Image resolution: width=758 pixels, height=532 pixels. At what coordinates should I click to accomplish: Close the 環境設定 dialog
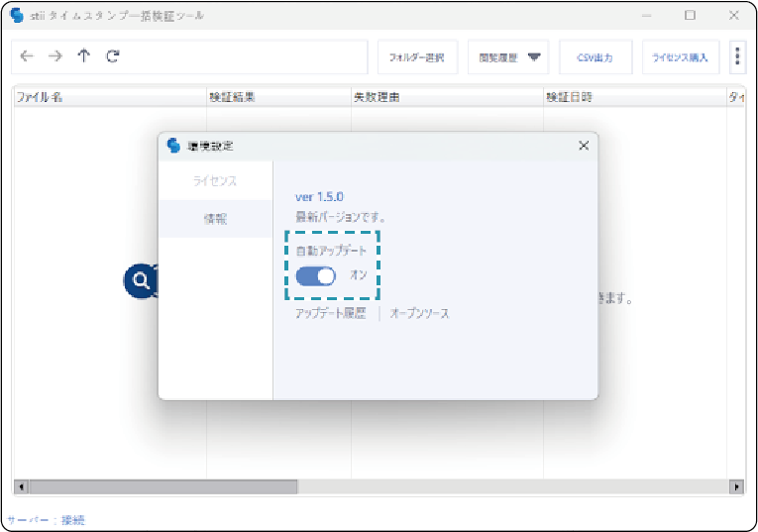point(584,146)
